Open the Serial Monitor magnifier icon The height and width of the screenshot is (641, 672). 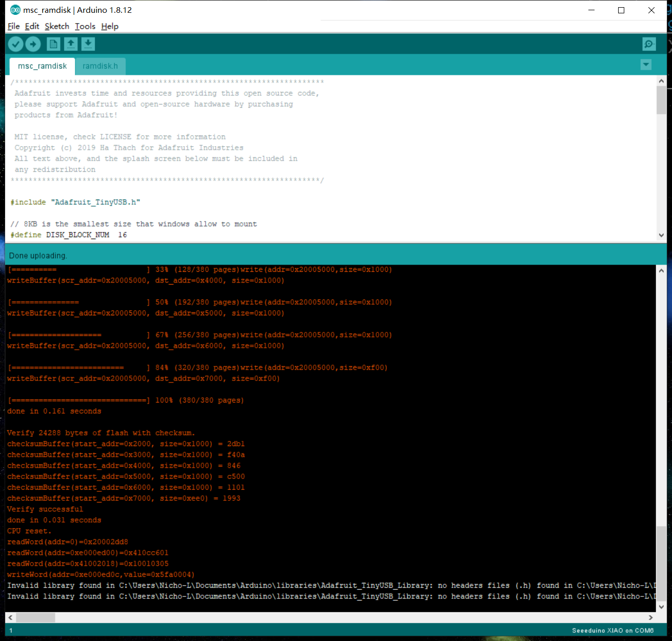pos(649,44)
